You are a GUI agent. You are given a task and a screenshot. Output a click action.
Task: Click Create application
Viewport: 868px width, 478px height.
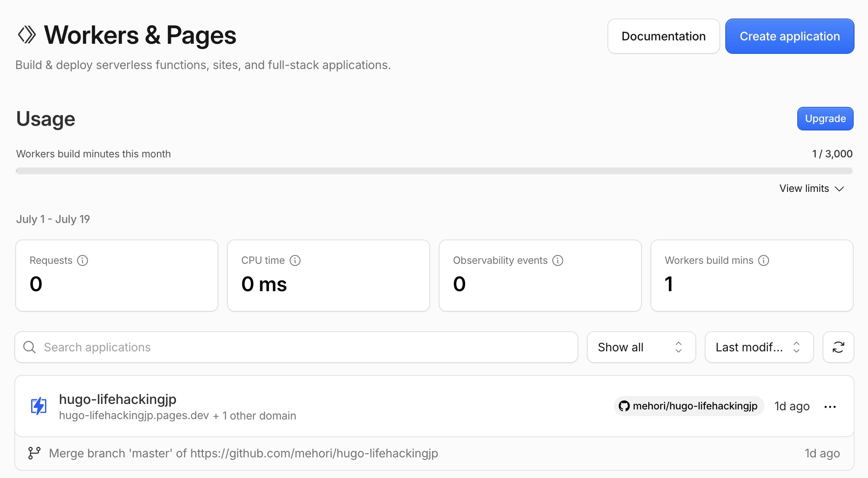point(790,36)
